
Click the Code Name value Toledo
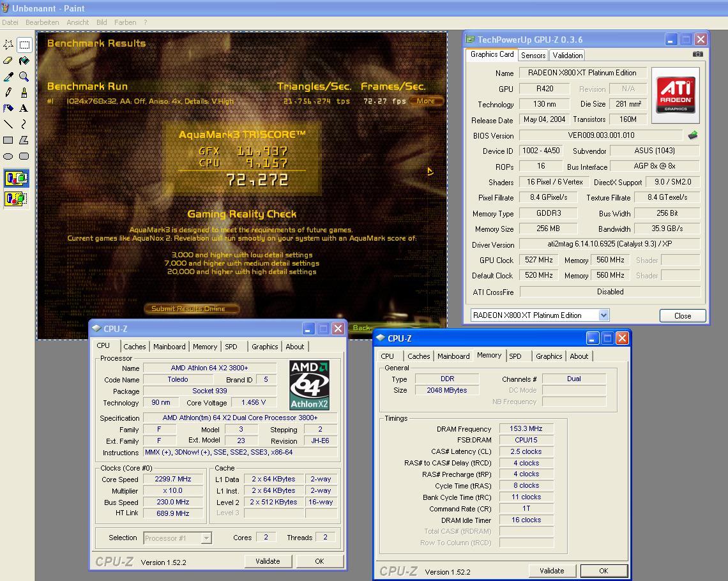[x=178, y=379]
